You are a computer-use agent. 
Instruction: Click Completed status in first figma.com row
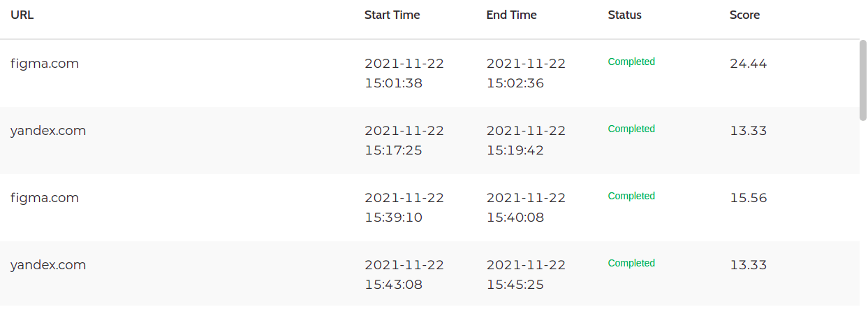coord(631,62)
